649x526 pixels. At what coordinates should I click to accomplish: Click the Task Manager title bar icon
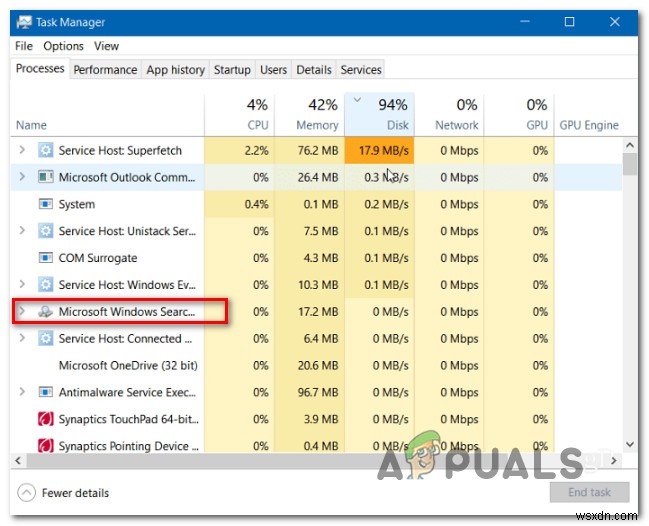[24, 22]
